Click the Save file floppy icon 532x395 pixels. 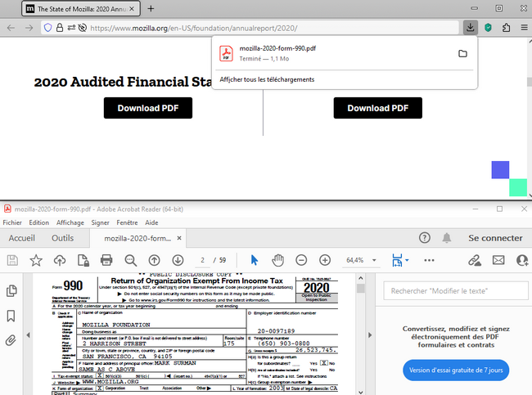(x=12, y=260)
